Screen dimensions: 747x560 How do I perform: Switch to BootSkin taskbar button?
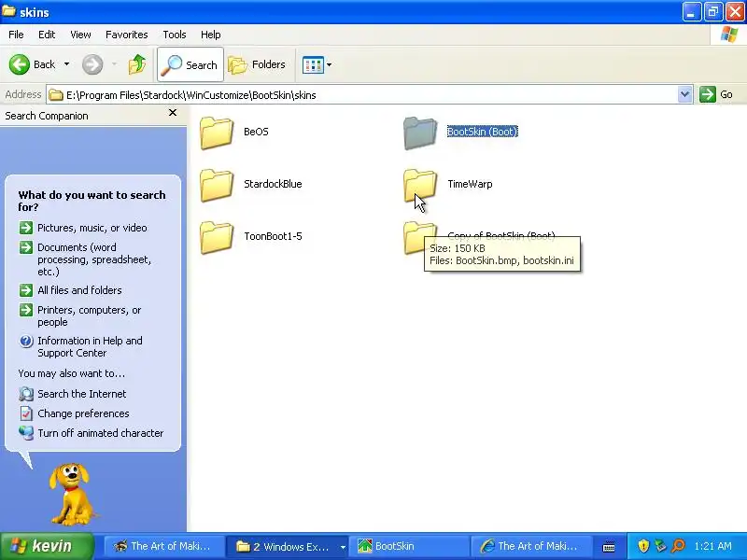click(x=409, y=546)
